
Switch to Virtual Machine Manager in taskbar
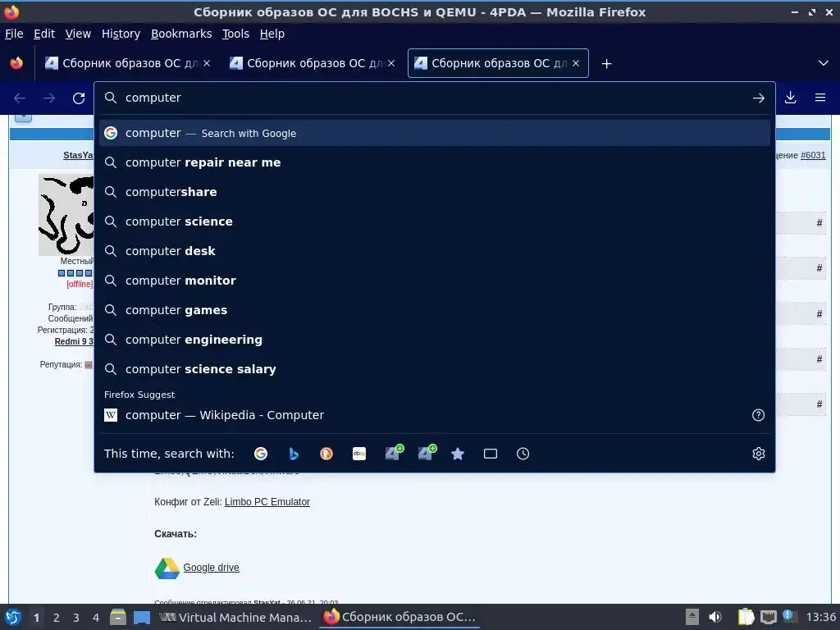point(235,617)
